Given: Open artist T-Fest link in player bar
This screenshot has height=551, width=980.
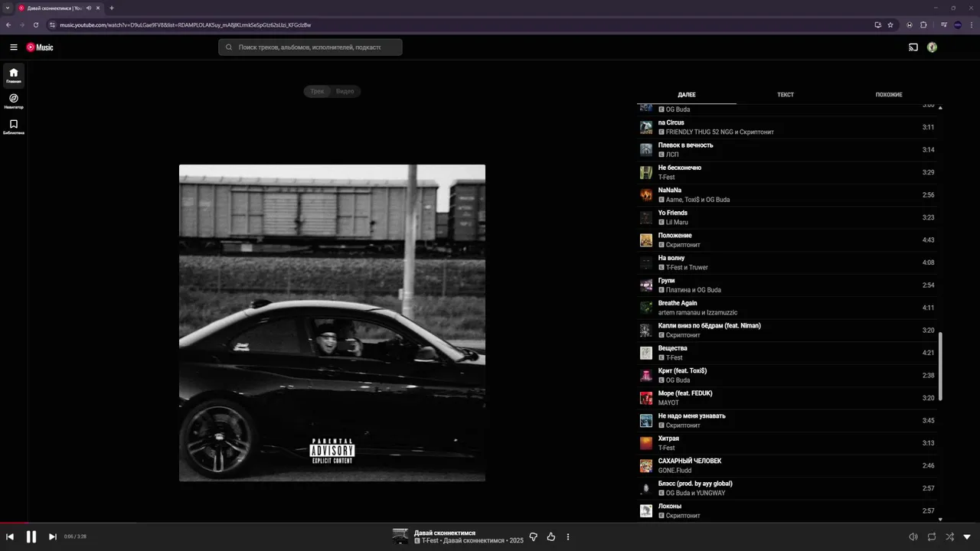Looking at the screenshot, I should [x=430, y=541].
